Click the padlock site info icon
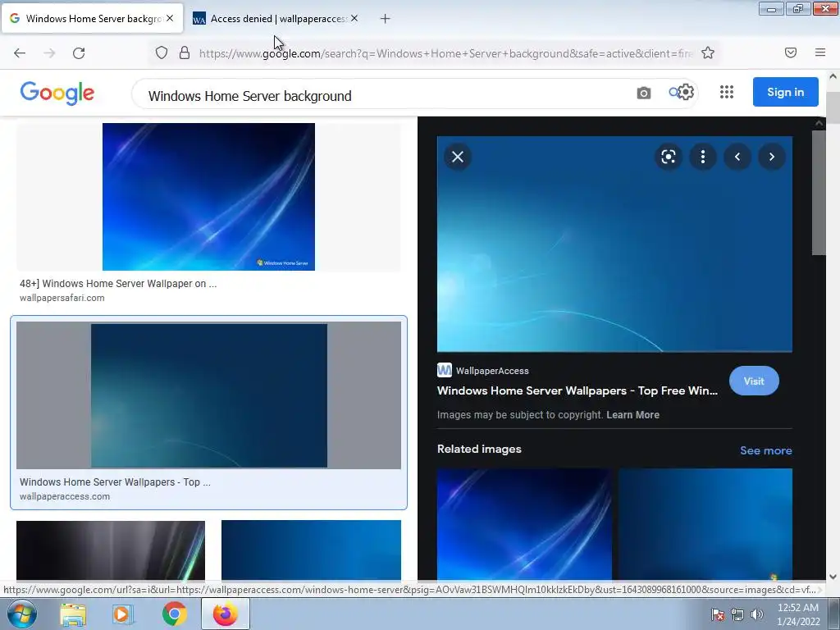The width and height of the screenshot is (840, 630). pos(185,52)
